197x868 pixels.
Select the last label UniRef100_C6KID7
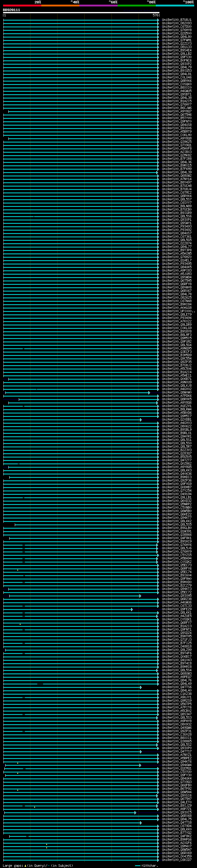coord(177,860)
